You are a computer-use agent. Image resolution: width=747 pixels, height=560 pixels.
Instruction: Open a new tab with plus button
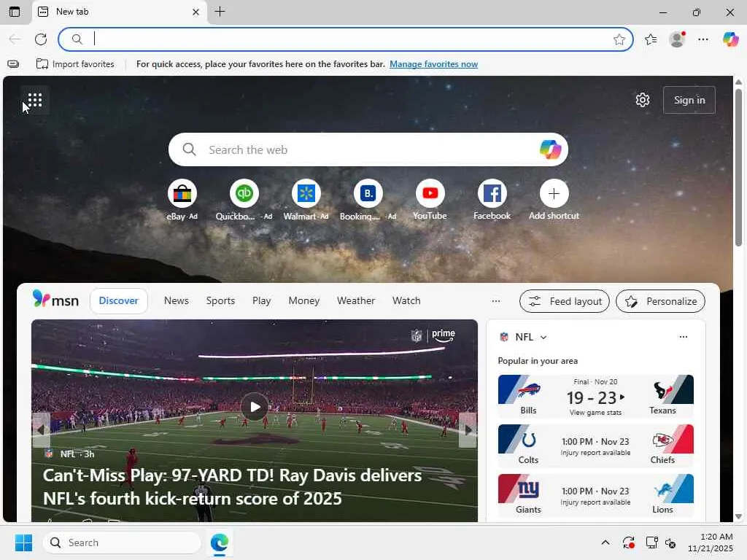[x=220, y=12]
